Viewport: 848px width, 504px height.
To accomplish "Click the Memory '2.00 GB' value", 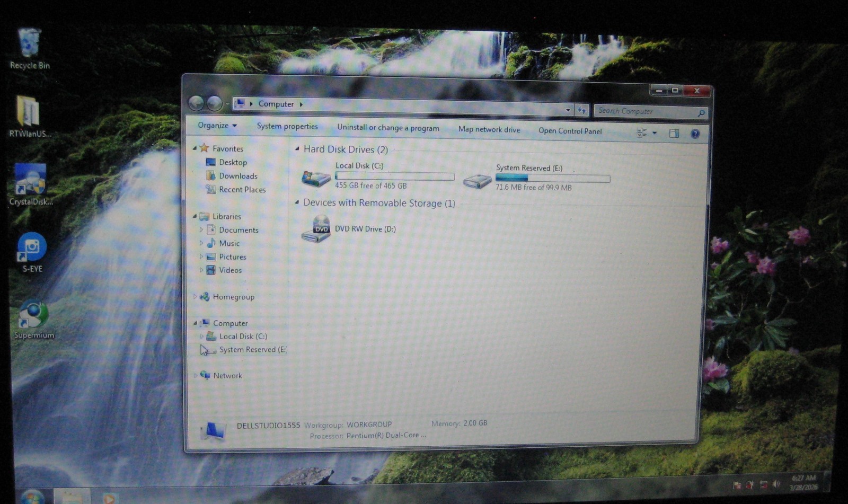I will (475, 423).
